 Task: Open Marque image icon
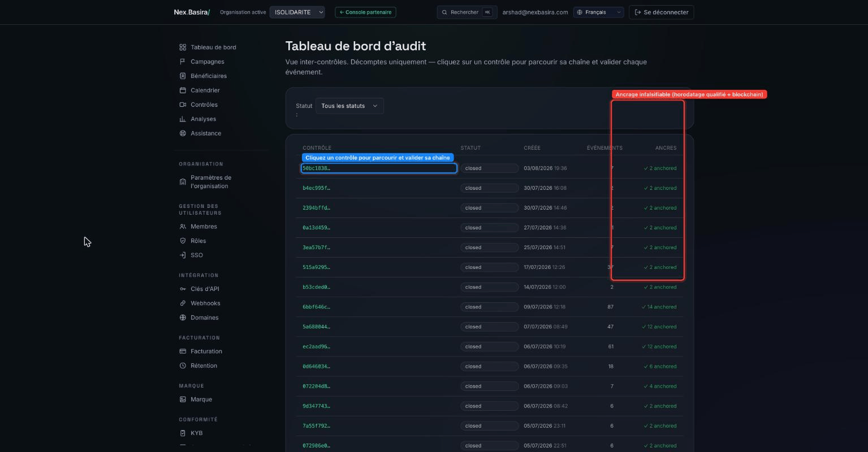point(183,399)
